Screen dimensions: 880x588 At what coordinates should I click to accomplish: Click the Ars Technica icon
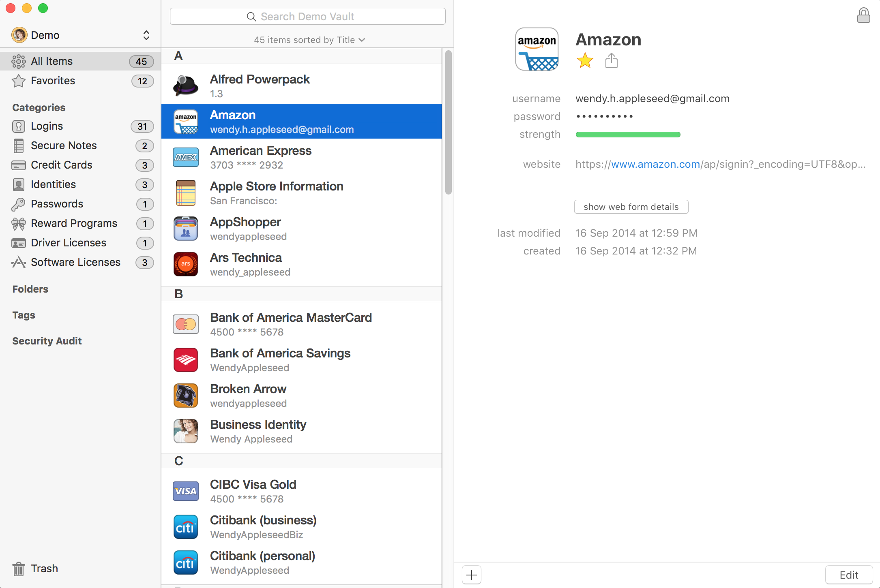pos(185,264)
